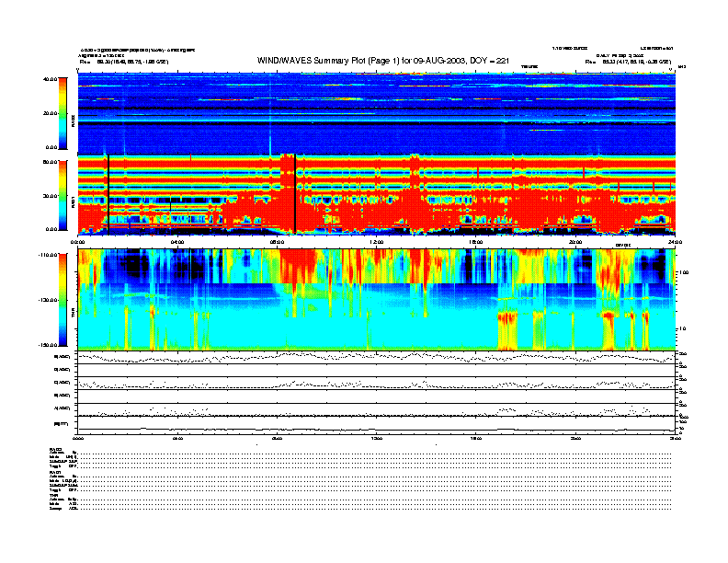Click the WIND/WAVES Summary Plot title text
The height and width of the screenshot is (563, 728).
[383, 61]
